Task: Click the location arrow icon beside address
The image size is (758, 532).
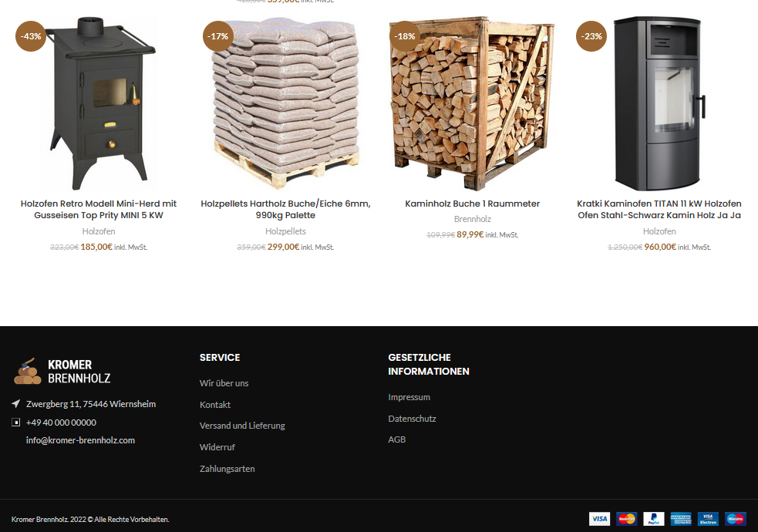Action: [16, 403]
